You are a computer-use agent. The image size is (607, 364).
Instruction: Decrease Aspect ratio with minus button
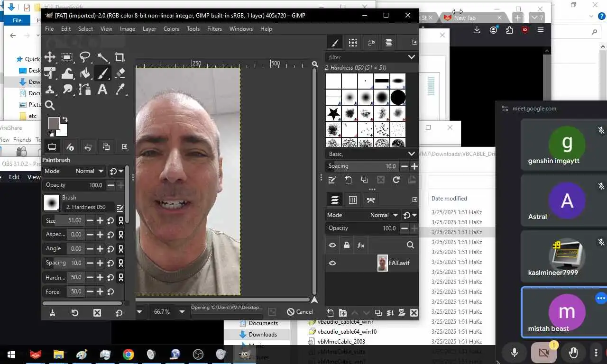90,235
